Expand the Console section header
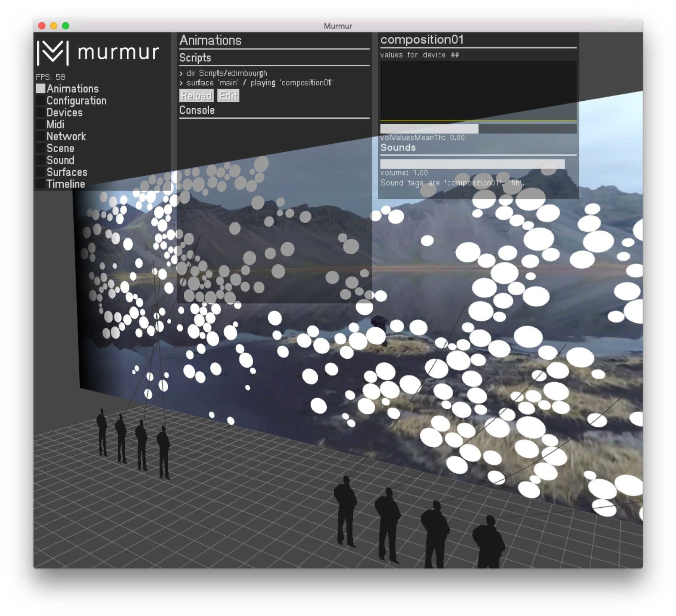The width and height of the screenshot is (676, 616). 197,110
